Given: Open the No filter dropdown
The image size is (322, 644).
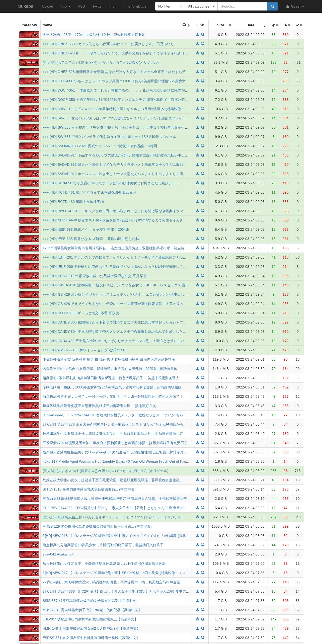Looking at the screenshot, I should click(x=170, y=6).
